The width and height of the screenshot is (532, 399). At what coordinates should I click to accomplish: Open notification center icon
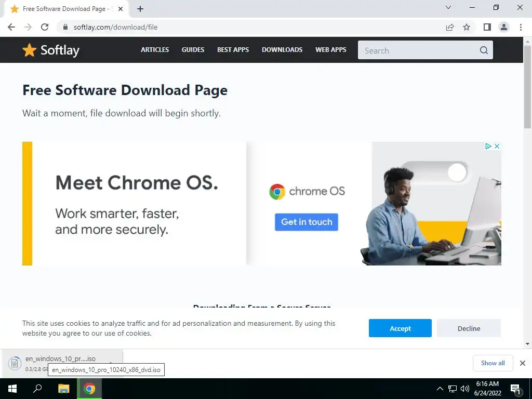tap(515, 389)
